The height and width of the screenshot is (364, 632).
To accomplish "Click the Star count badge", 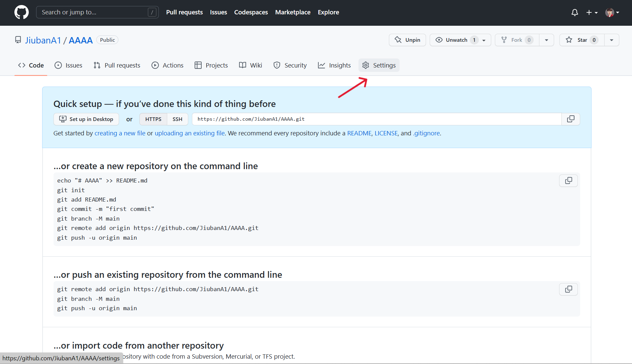I will pyautogui.click(x=594, y=40).
